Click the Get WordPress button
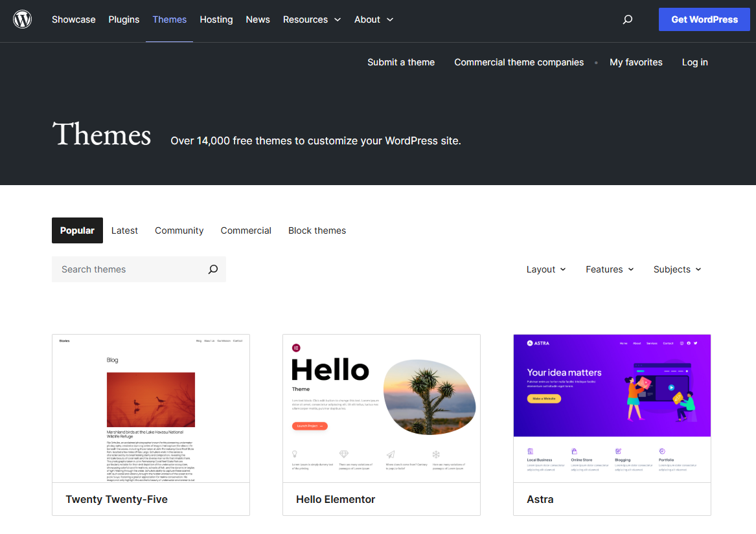The height and width of the screenshot is (534, 756). (704, 20)
